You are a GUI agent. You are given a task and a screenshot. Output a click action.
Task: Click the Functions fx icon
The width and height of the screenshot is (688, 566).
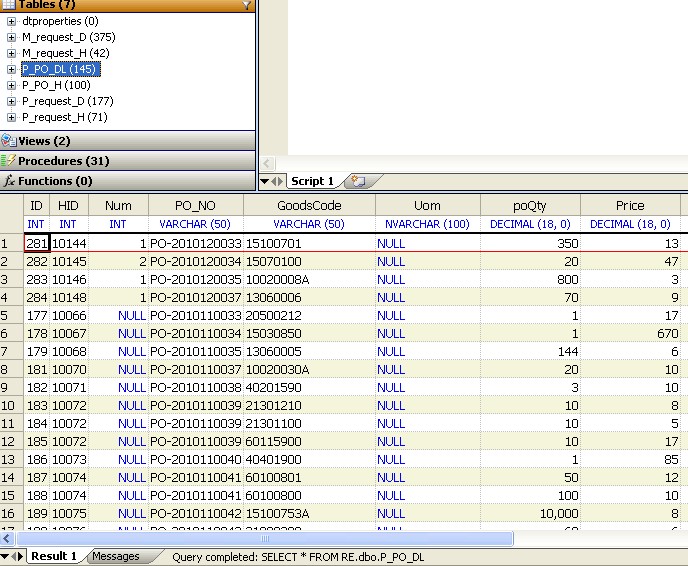tap(9, 181)
